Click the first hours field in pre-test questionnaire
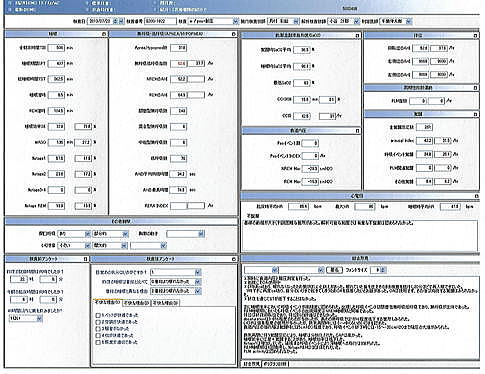This screenshot has height=374, width=485. click(19, 279)
